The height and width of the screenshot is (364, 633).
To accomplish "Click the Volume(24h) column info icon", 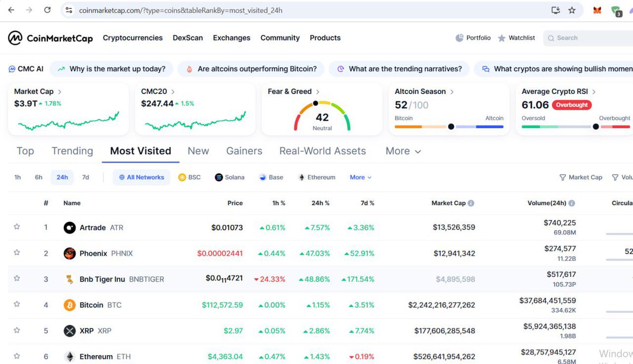I will point(572,203).
